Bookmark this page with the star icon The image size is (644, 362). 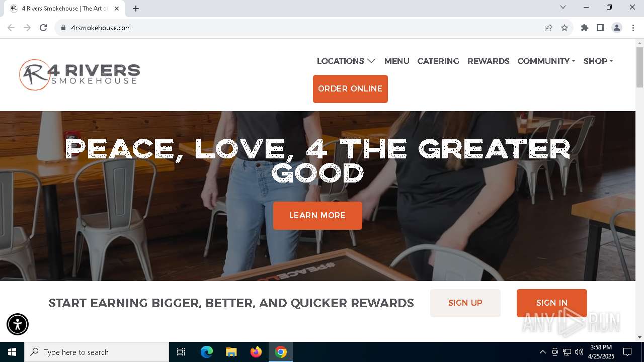(565, 28)
